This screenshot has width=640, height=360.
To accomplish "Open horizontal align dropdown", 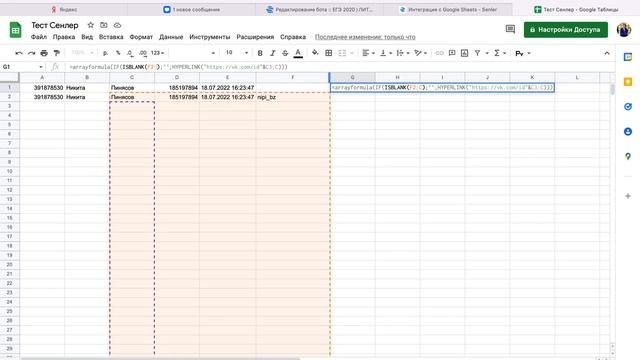I will click(368, 53).
